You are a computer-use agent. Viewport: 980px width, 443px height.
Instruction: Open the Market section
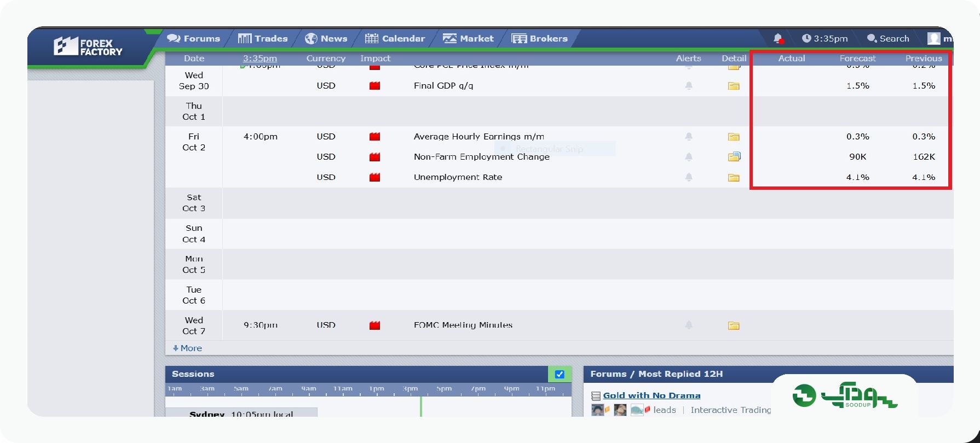point(468,38)
